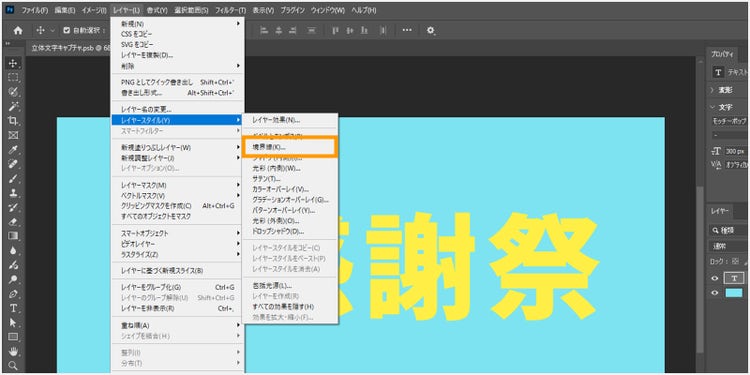Click the text layer type icon in Properties

[x=717, y=73]
